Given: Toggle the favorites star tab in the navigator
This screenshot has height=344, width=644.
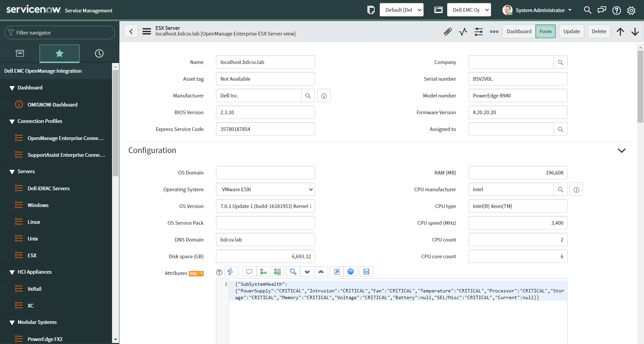Looking at the screenshot, I should (59, 53).
